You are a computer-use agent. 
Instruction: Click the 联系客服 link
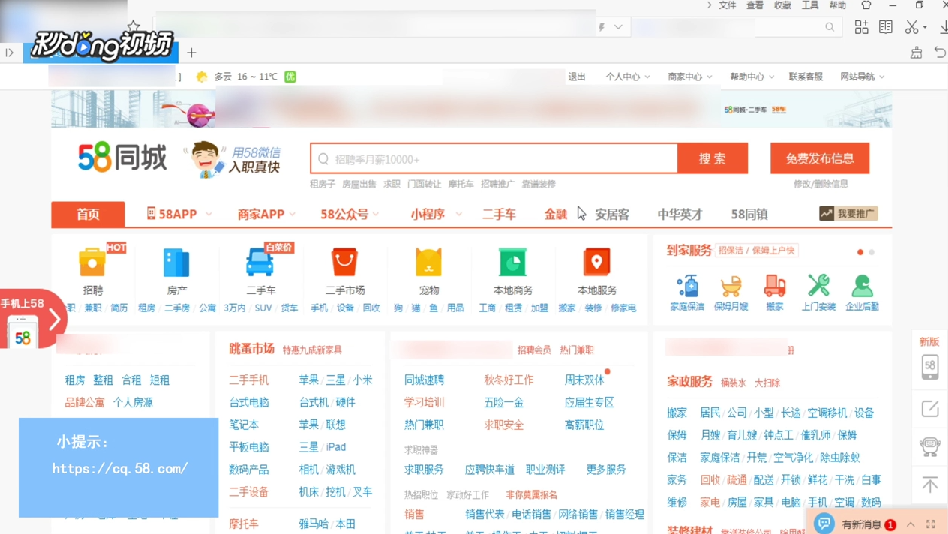[x=805, y=77]
